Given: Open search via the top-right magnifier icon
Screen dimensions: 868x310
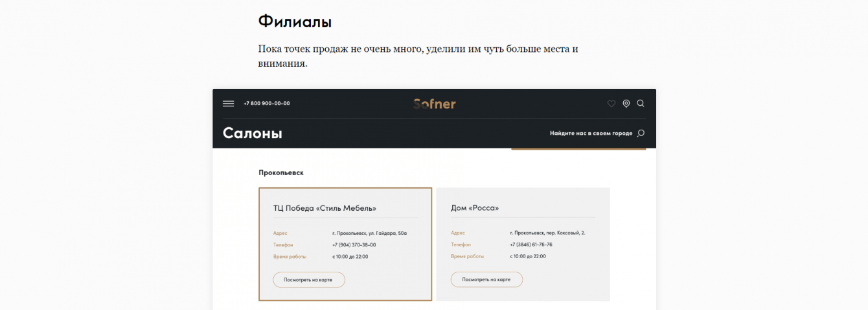Looking at the screenshot, I should point(641,104).
